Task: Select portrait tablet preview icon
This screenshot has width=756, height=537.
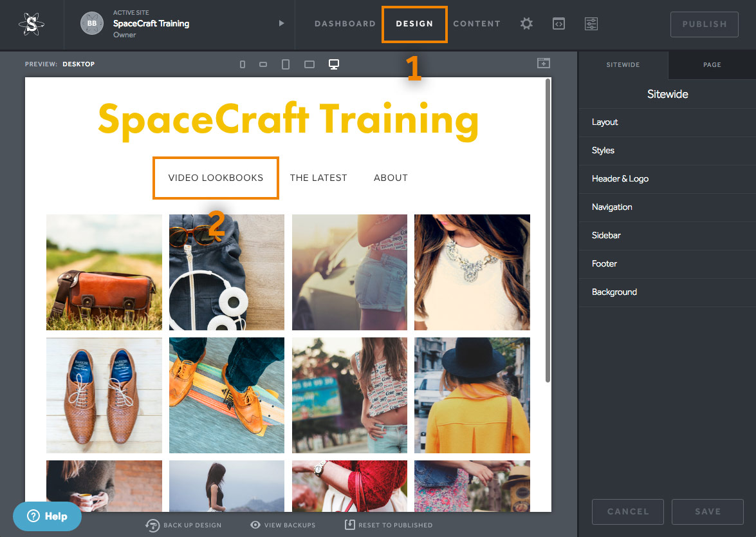Action: pos(286,64)
